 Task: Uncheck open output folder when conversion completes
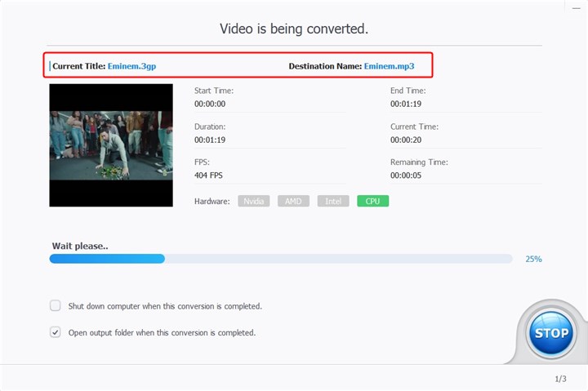[56, 332]
